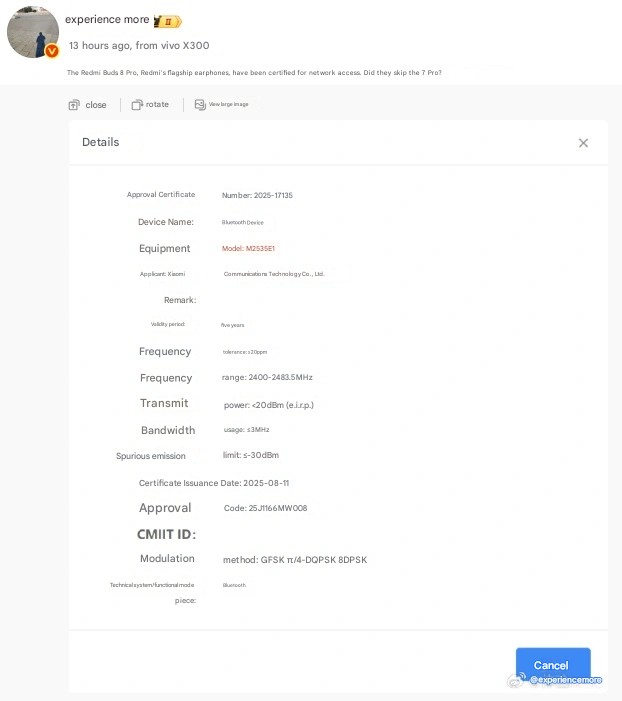Click the 'View large image' text
This screenshot has width=622, height=701.
(x=229, y=105)
